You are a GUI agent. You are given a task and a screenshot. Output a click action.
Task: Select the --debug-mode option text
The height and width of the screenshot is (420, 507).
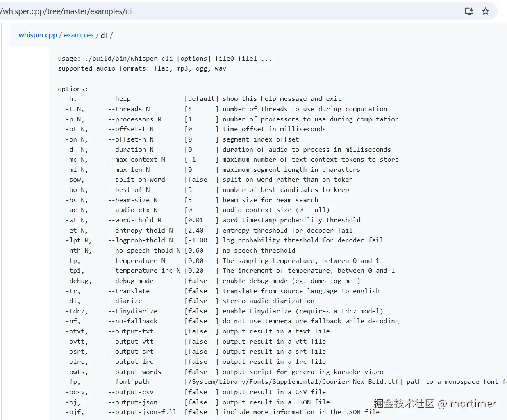click(x=131, y=281)
